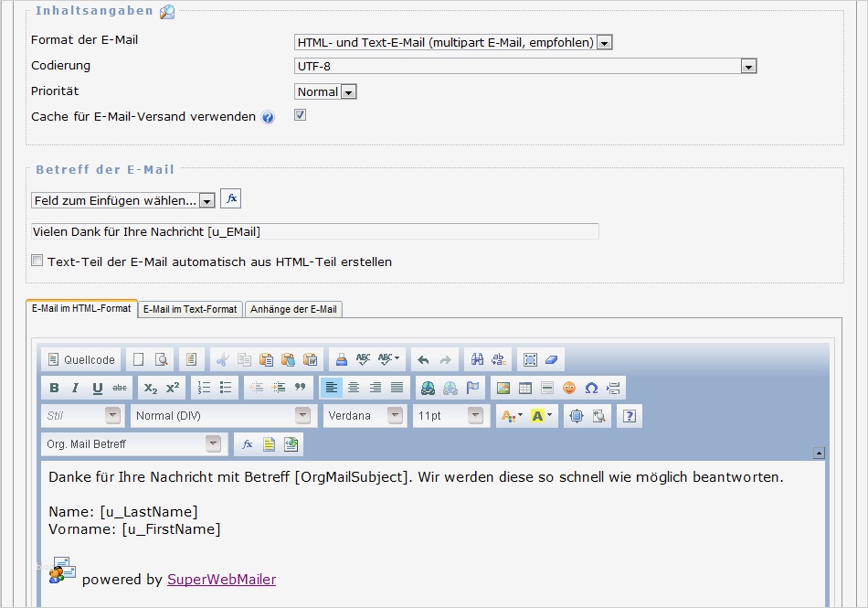868x608 pixels.
Task: Switch to Anhänge der E-Mail tab
Action: coord(293,309)
